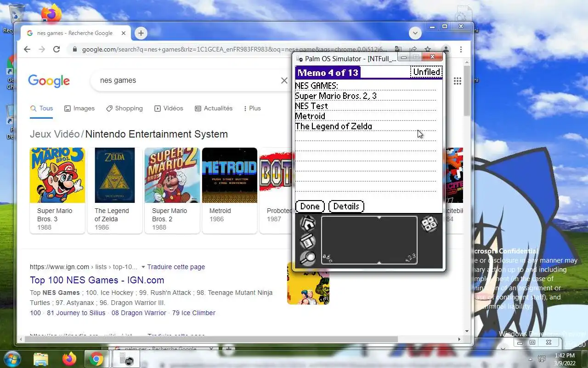Click the NES Test memo line

pos(311,106)
